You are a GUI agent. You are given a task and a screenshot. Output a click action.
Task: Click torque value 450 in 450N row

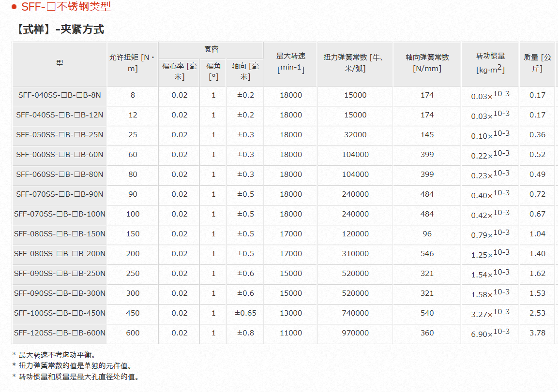pos(133,313)
